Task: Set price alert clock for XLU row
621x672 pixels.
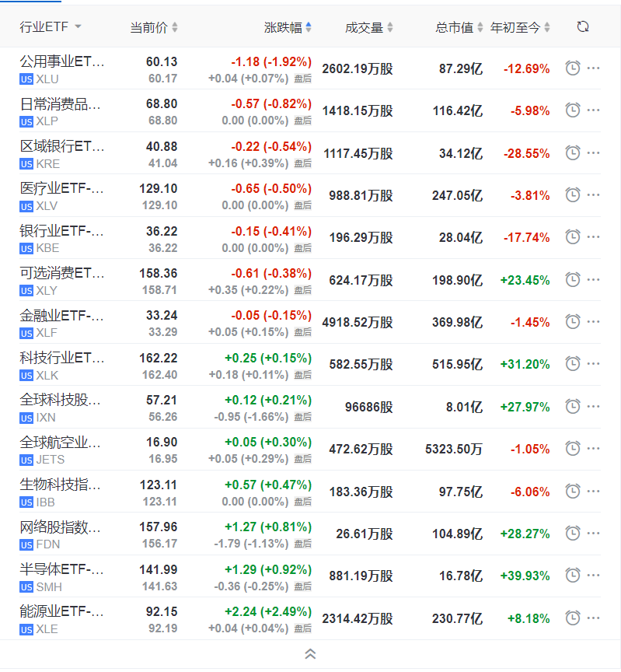Action: pyautogui.click(x=573, y=68)
